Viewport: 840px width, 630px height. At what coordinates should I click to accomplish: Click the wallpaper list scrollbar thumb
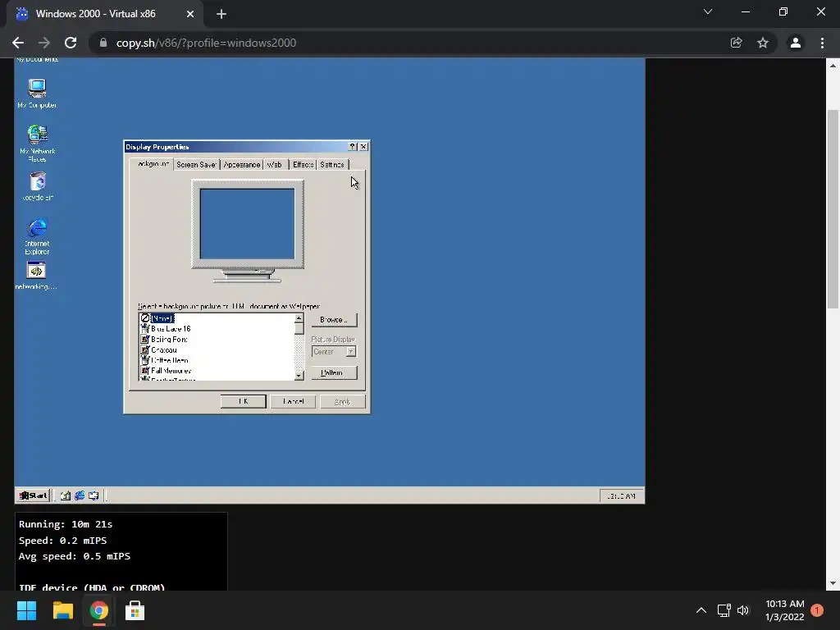[x=299, y=329]
